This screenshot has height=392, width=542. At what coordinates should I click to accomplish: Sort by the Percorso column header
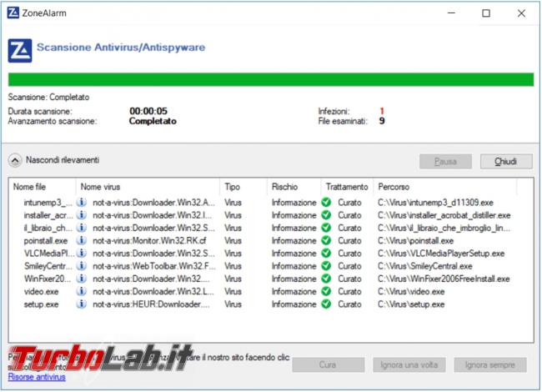445,187
